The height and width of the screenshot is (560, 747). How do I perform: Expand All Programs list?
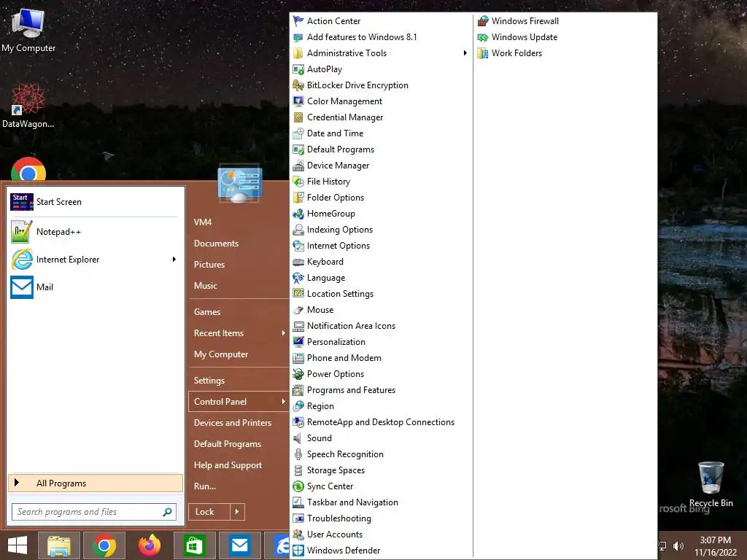pyautogui.click(x=96, y=483)
